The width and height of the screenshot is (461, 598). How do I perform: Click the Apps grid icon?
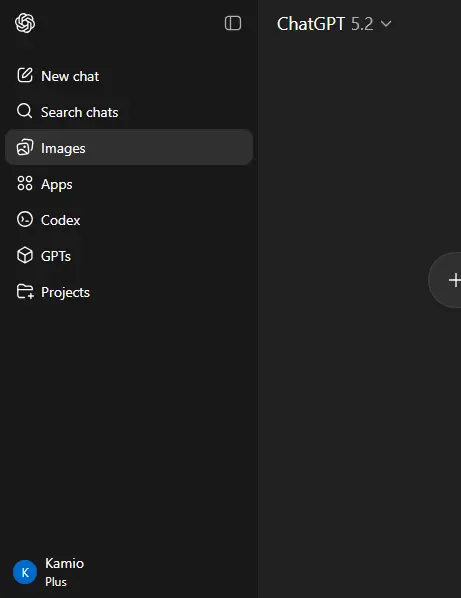tap(25, 183)
